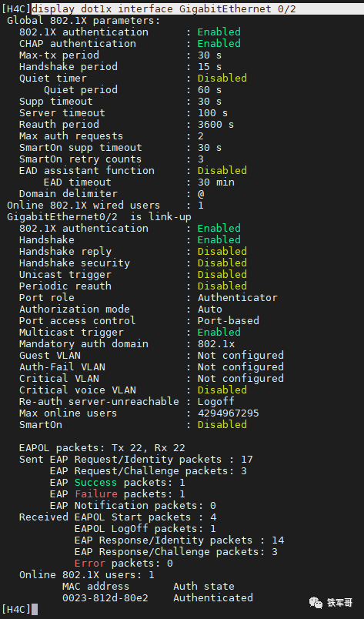
Task: Click the Reauth period 3600 s value
Action: click(x=216, y=125)
